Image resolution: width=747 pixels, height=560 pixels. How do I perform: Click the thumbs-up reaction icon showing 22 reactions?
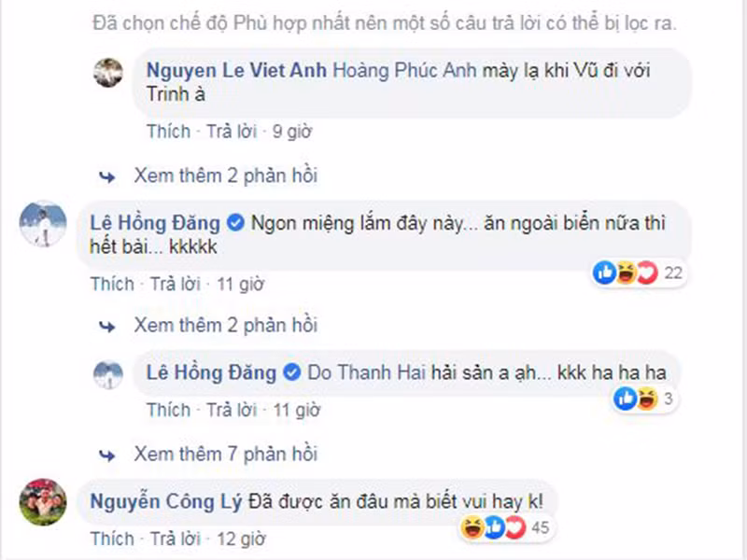(603, 271)
